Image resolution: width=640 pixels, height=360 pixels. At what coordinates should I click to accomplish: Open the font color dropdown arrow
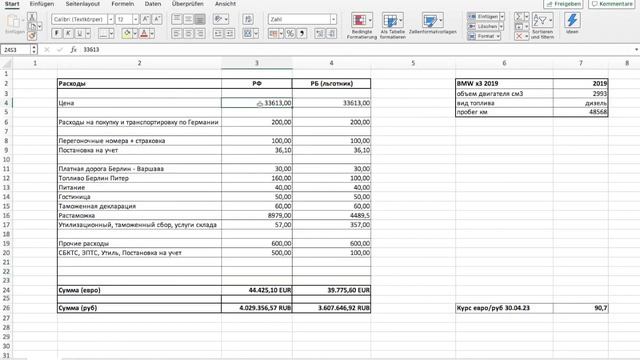point(152,33)
